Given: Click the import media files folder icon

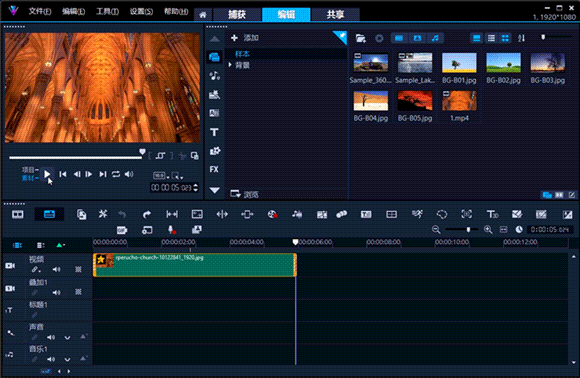Looking at the screenshot, I should coord(361,38).
